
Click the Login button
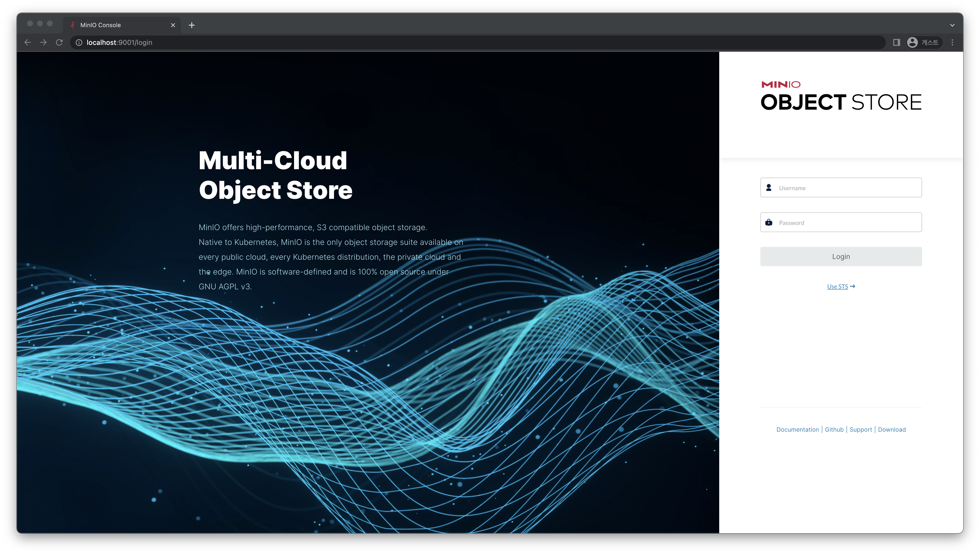click(841, 256)
